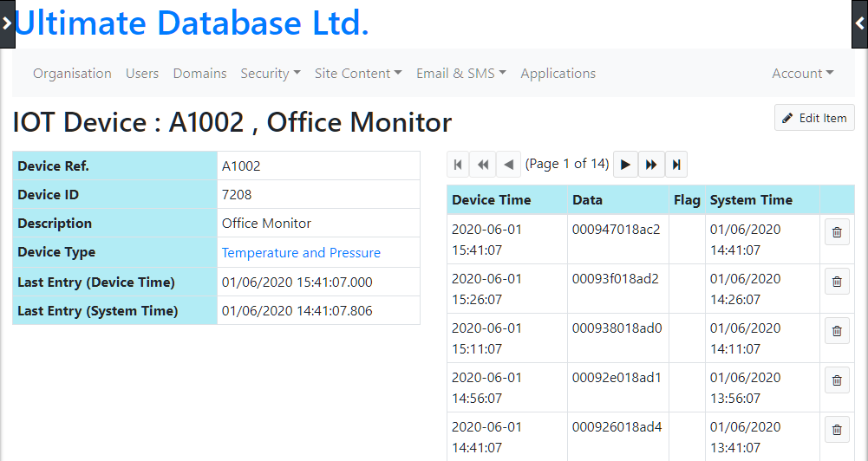Expand the Email & SMS dropdown
Image resolution: width=868 pixels, height=461 pixels.
pyautogui.click(x=461, y=73)
